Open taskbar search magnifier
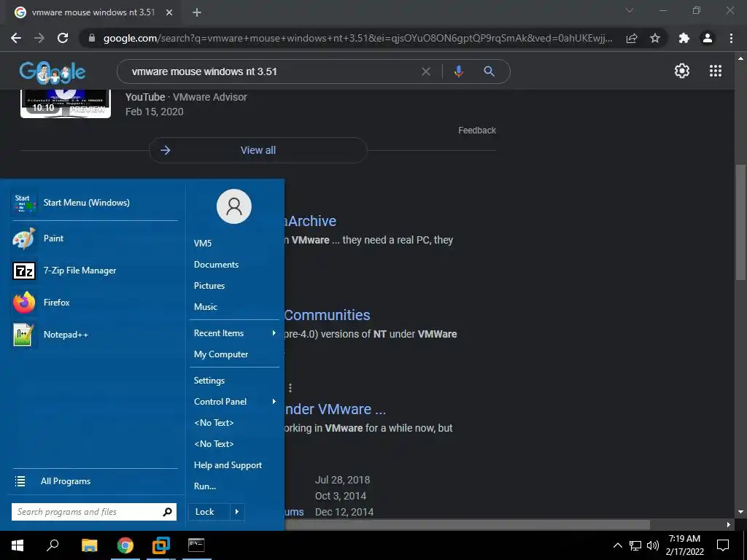 [53, 545]
